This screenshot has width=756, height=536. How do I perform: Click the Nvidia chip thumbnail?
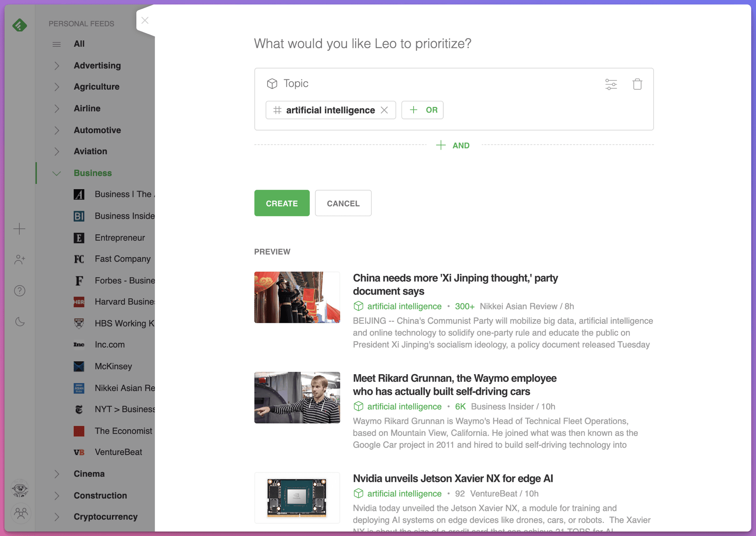coord(297,498)
